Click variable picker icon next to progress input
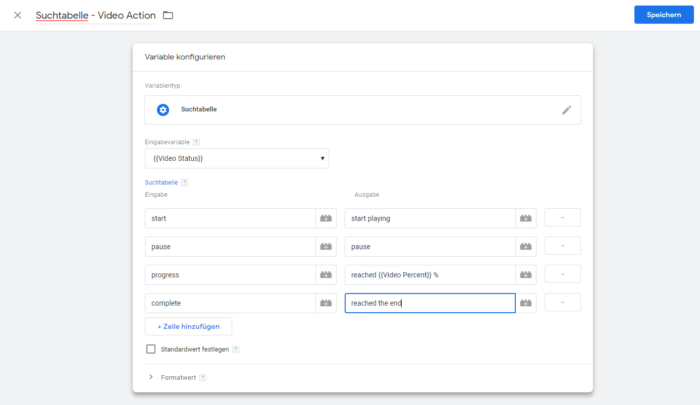The width and height of the screenshot is (700, 405). pyautogui.click(x=326, y=275)
